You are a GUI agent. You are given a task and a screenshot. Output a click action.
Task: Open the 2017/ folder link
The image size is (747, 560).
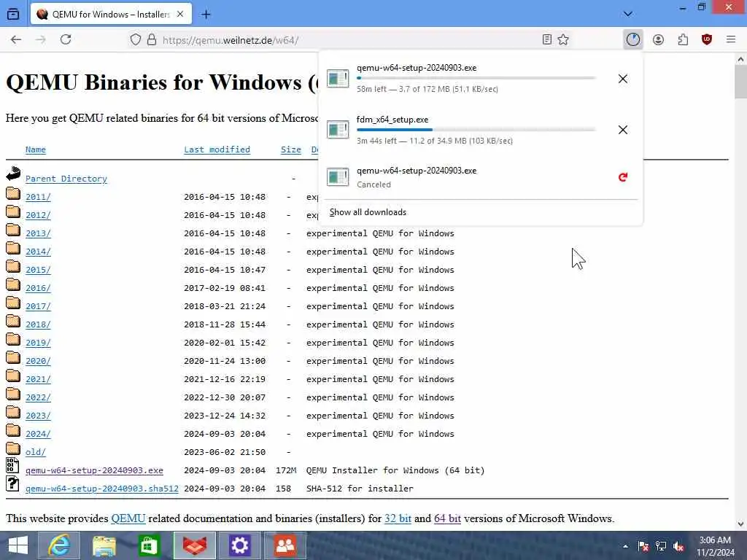coord(38,306)
